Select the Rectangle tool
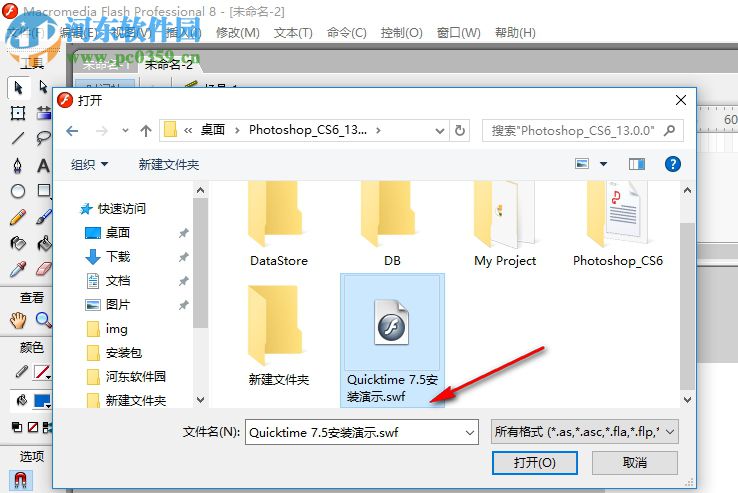 point(44,191)
